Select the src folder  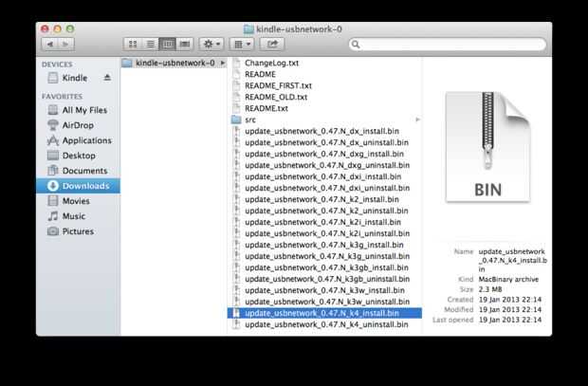pyautogui.click(x=324, y=119)
